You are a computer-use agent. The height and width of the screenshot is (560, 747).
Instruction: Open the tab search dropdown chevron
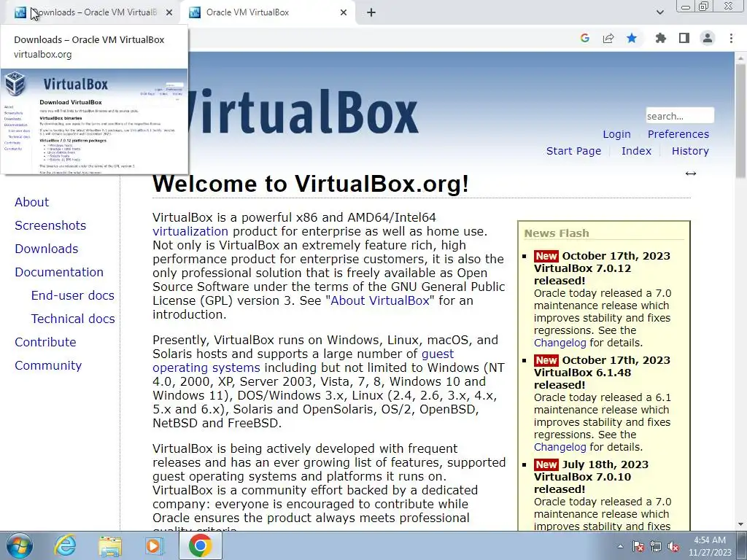(659, 12)
